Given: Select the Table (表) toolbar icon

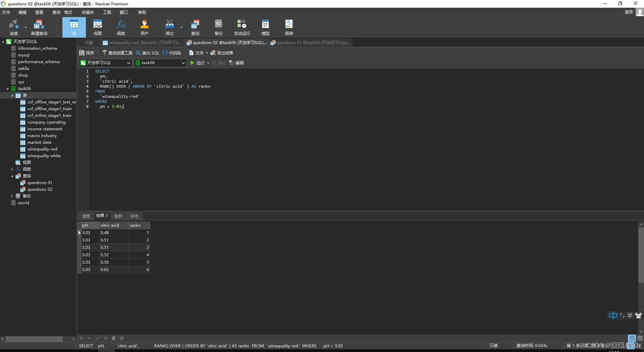Looking at the screenshot, I should click(x=74, y=27).
